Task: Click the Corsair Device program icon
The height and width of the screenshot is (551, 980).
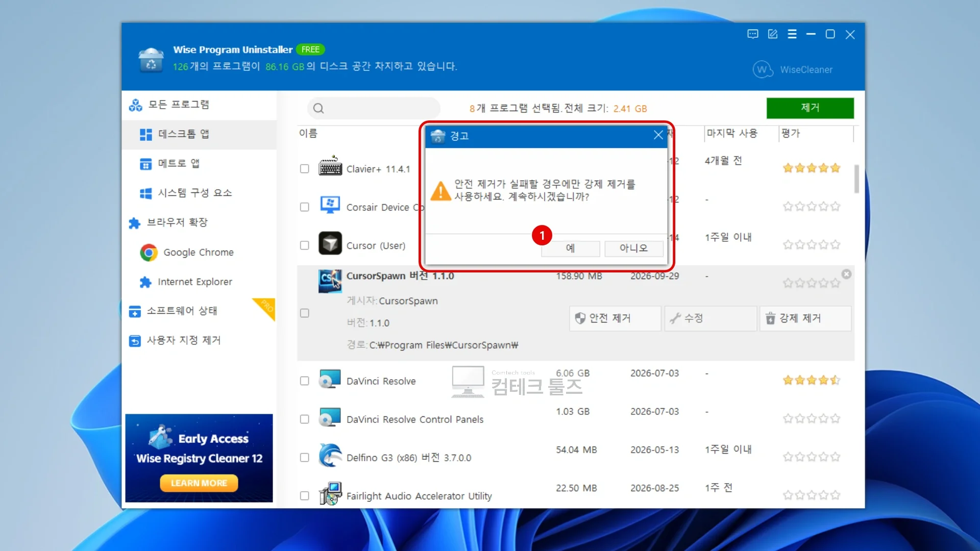Action: (x=330, y=205)
